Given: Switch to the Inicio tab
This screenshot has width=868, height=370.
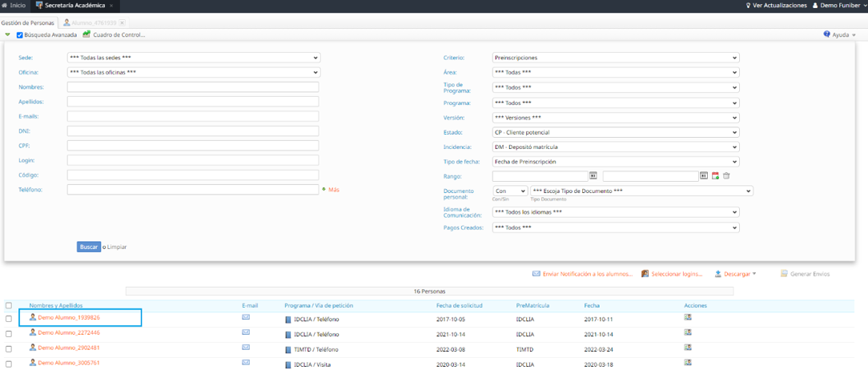Looking at the screenshot, I should (14, 6).
